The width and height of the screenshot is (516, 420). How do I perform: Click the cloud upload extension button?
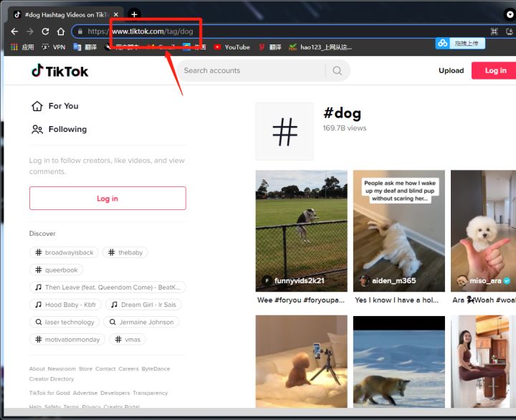(x=460, y=43)
